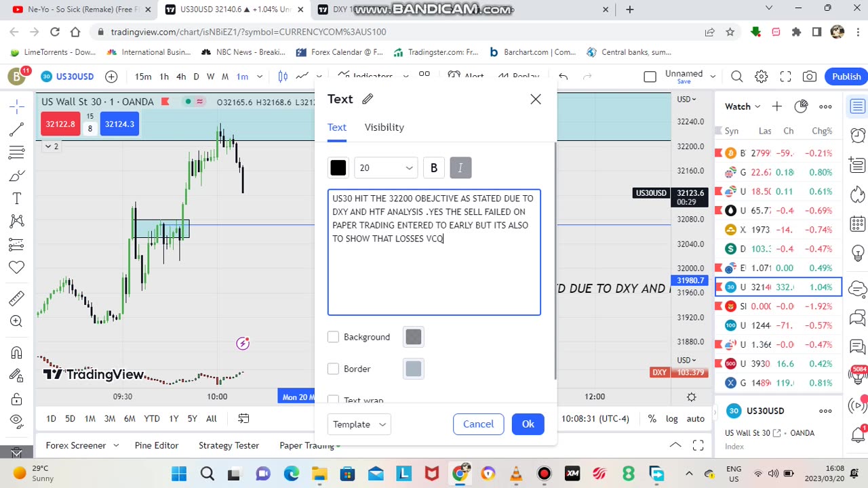Open the patterns tool in left toolbar
Image resolution: width=868 pixels, height=488 pixels.
click(17, 221)
